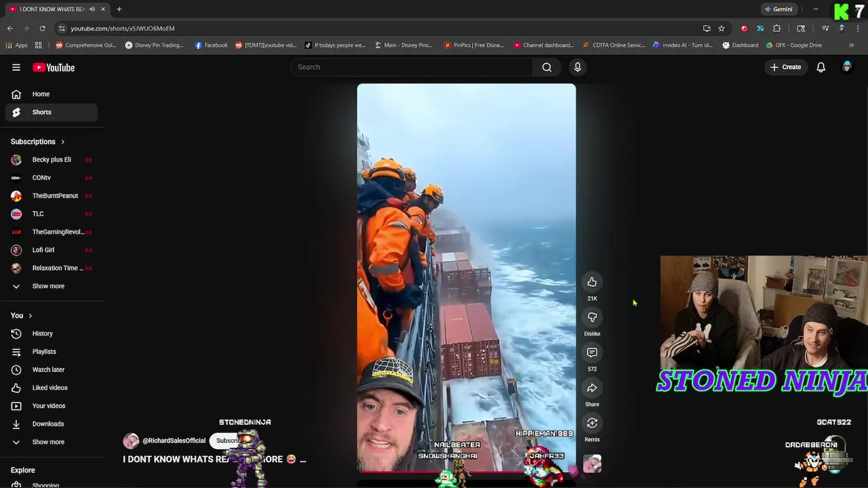This screenshot has width=868, height=488.
Task: Open Facebook bookmark
Action: 211,45
